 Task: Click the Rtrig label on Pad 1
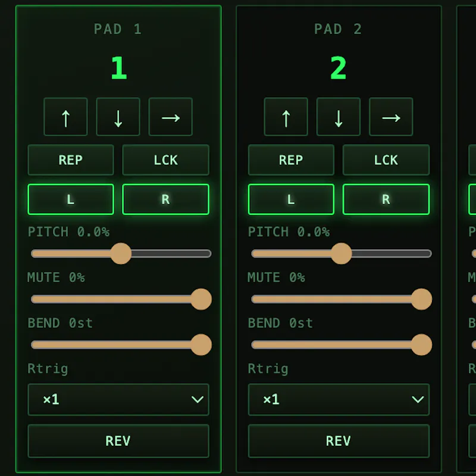pos(48,369)
